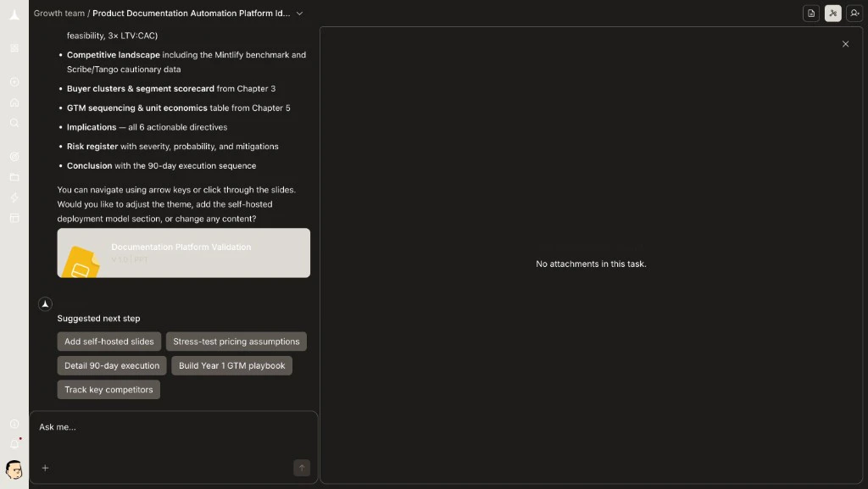This screenshot has width=868, height=489.
Task: Select Track key competitors suggestion
Action: click(108, 390)
